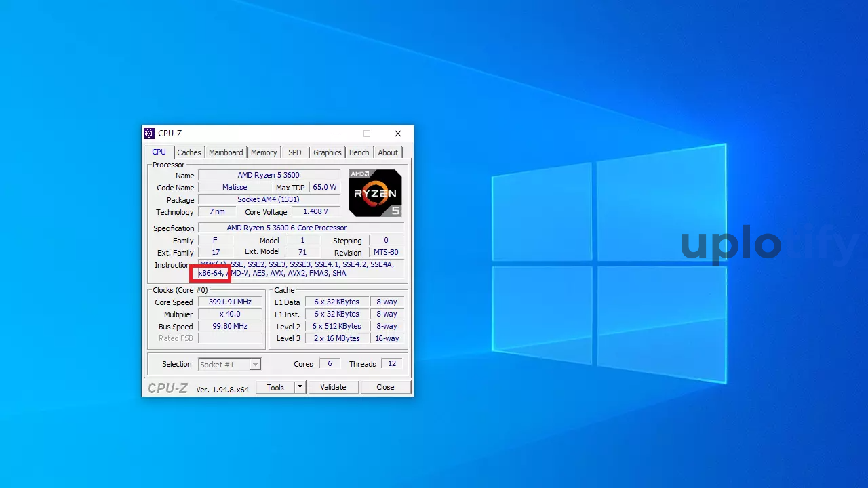The width and height of the screenshot is (868, 488).
Task: Select the Memory tab
Action: click(x=264, y=152)
